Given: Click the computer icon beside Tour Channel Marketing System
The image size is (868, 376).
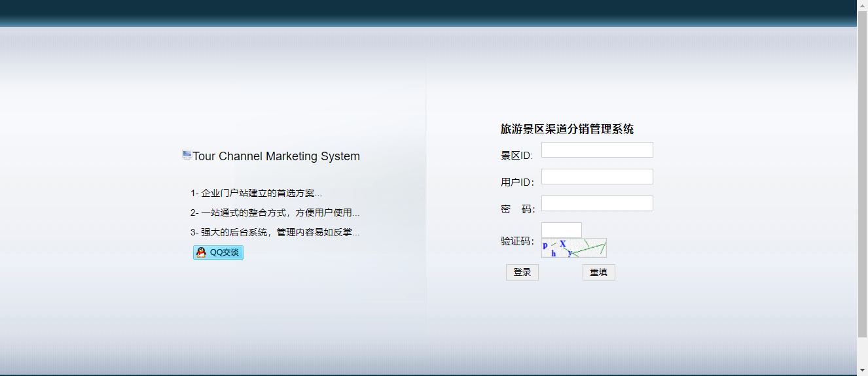Looking at the screenshot, I should (187, 155).
